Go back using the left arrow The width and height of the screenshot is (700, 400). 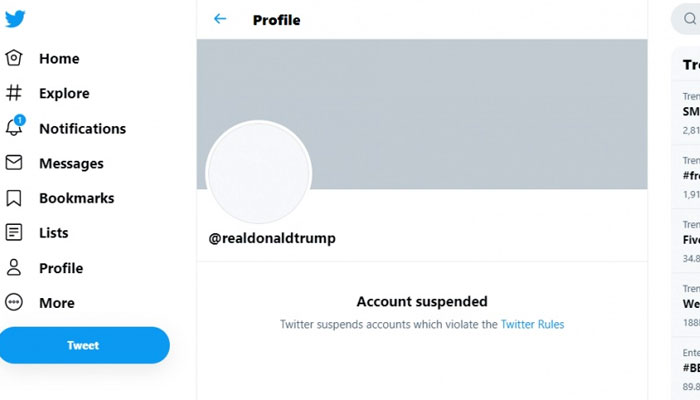pyautogui.click(x=220, y=19)
